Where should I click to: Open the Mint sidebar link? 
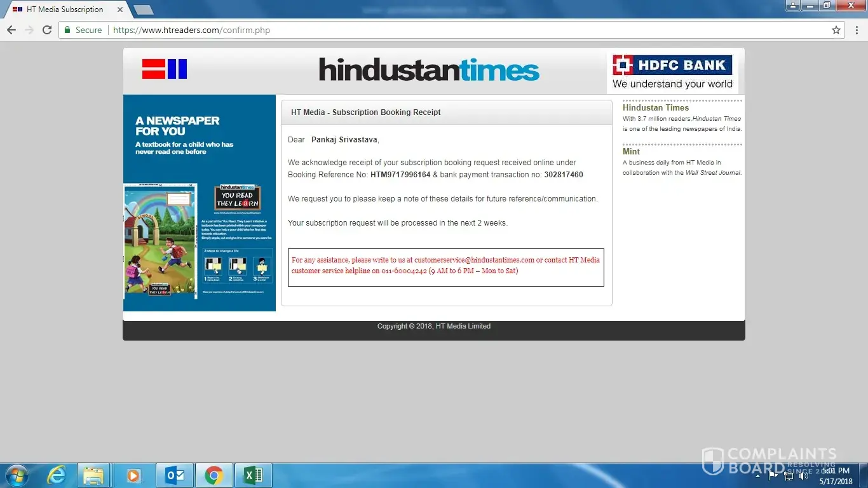click(x=631, y=151)
